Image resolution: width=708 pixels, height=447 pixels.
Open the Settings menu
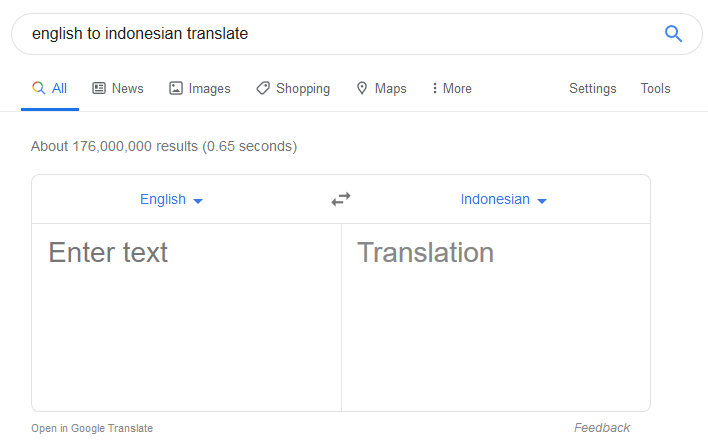click(592, 88)
